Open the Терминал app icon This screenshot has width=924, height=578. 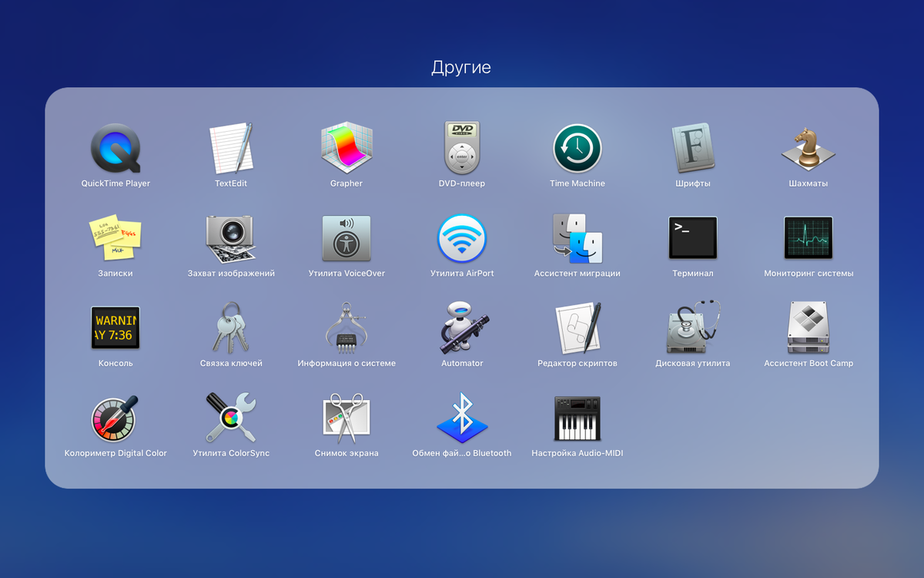[693, 237]
